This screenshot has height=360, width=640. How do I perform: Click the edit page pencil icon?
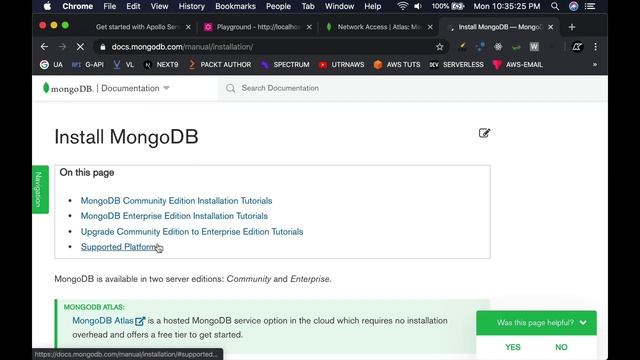point(484,133)
